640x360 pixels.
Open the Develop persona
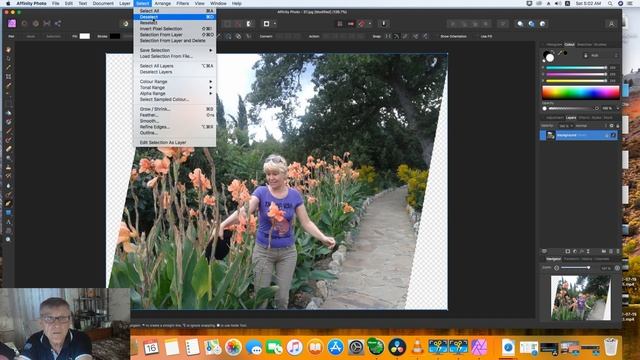pos(36,24)
